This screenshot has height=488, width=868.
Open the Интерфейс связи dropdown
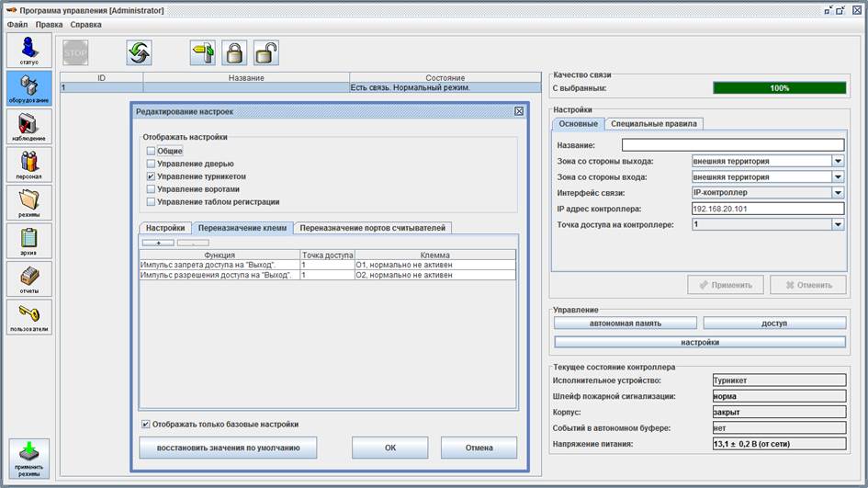tap(837, 193)
